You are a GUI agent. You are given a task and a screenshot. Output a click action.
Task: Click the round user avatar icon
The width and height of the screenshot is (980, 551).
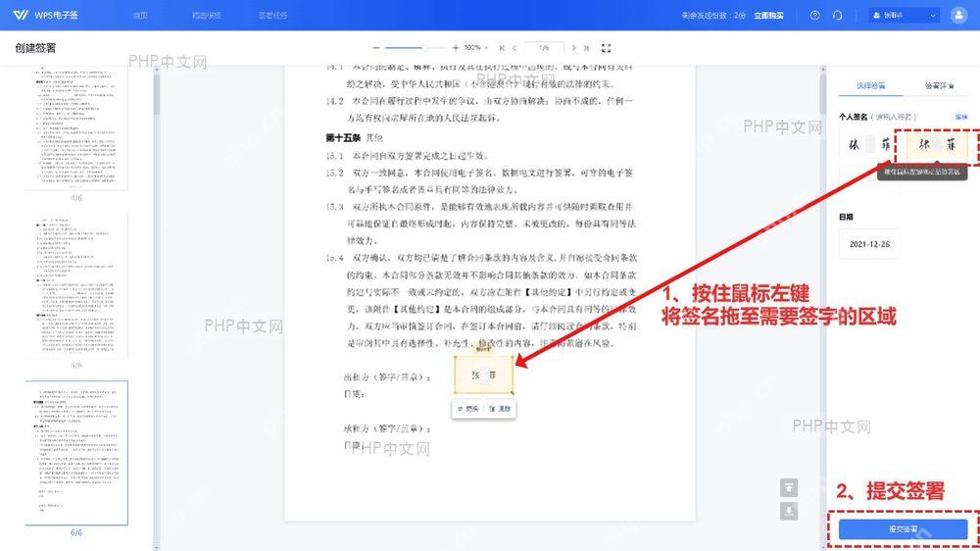point(958,15)
